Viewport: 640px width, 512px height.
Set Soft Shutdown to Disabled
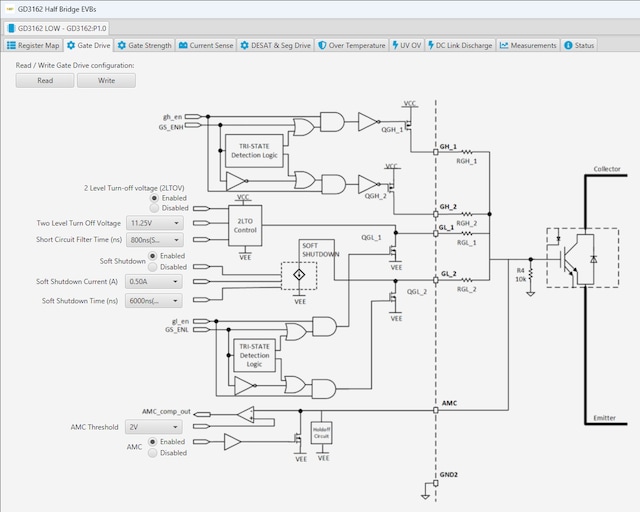[154, 267]
